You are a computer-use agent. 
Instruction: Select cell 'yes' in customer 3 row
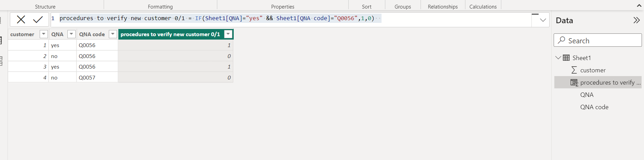tap(63, 67)
